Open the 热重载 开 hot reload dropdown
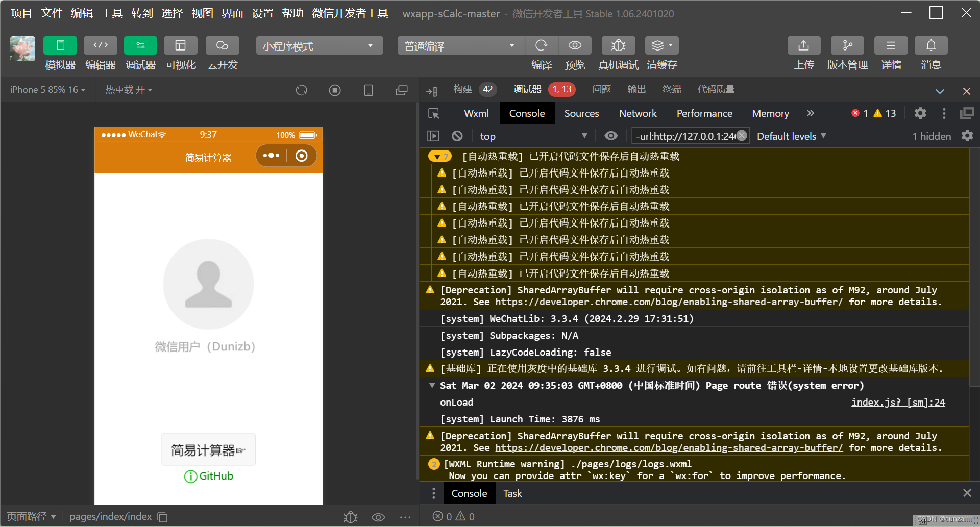The image size is (980, 527). pos(129,90)
